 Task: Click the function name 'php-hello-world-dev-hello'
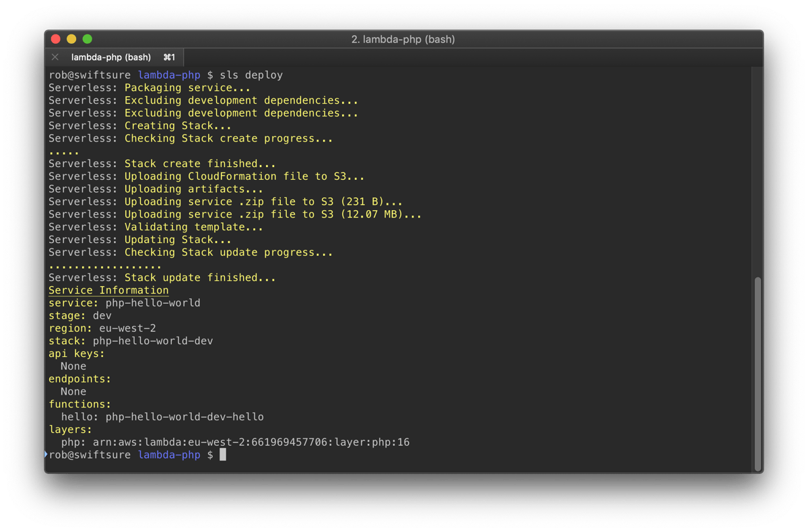[x=184, y=417]
